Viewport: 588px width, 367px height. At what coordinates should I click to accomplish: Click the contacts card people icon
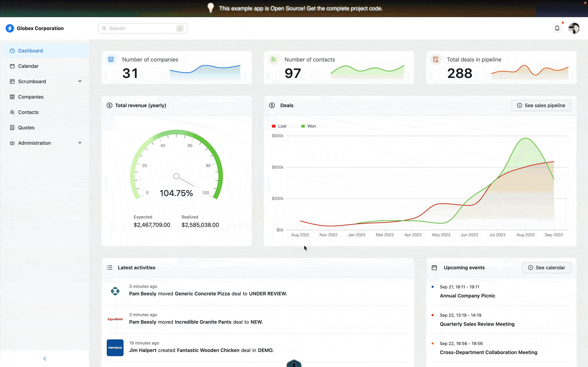(273, 59)
